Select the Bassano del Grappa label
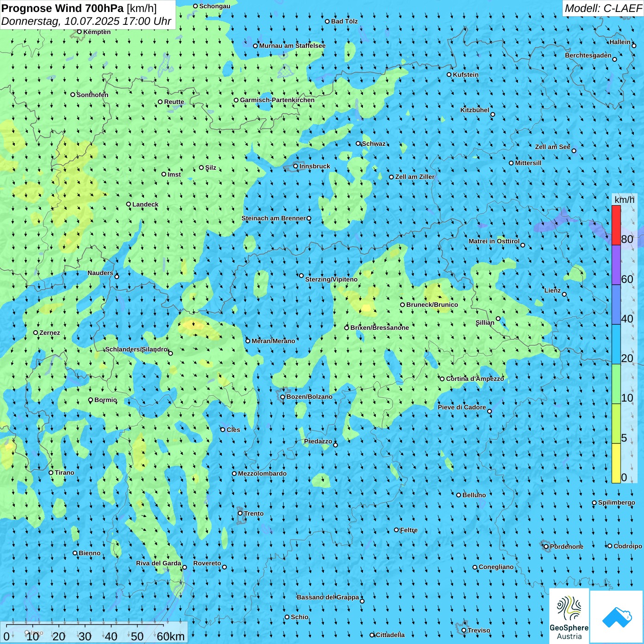Viewport: 644px width, 644px height. click(328, 597)
